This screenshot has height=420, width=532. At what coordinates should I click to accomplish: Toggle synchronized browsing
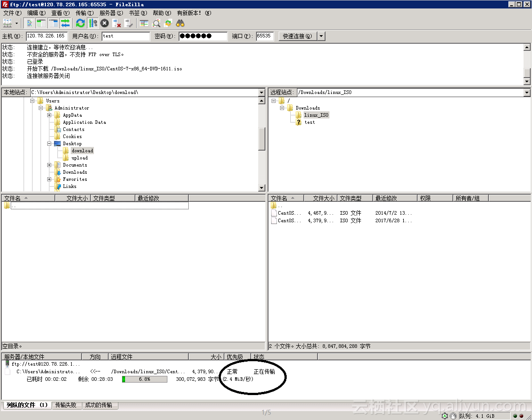click(x=168, y=23)
